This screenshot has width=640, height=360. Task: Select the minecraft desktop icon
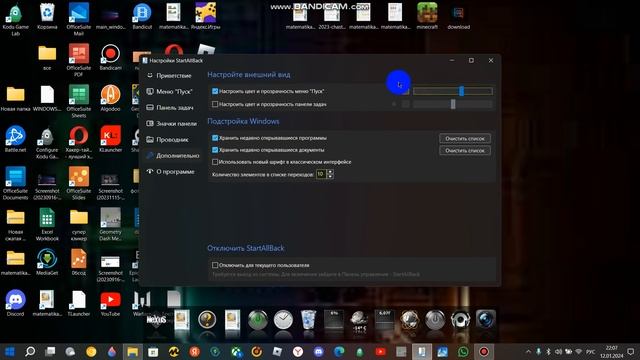[427, 16]
